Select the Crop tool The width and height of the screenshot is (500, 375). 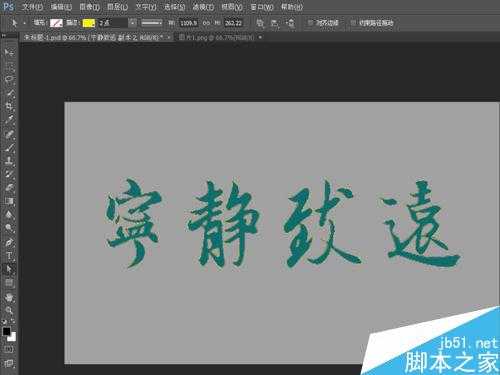(x=9, y=107)
